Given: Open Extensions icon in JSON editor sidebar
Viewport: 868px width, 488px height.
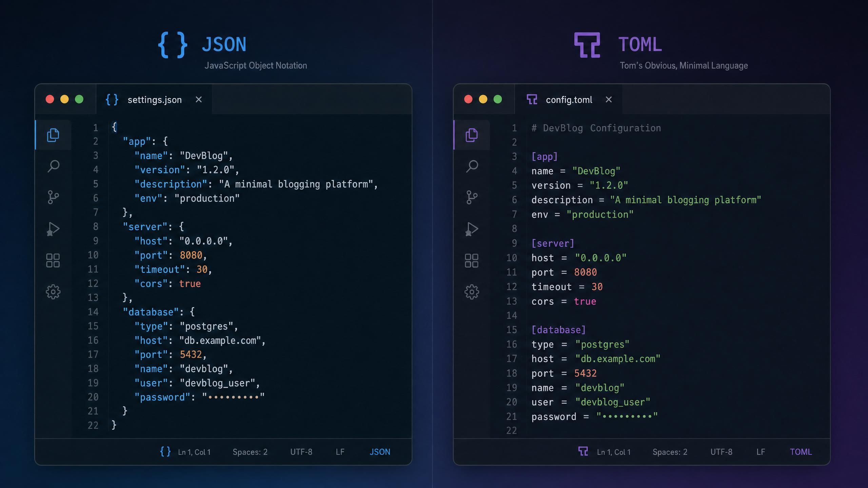Looking at the screenshot, I should (53, 260).
